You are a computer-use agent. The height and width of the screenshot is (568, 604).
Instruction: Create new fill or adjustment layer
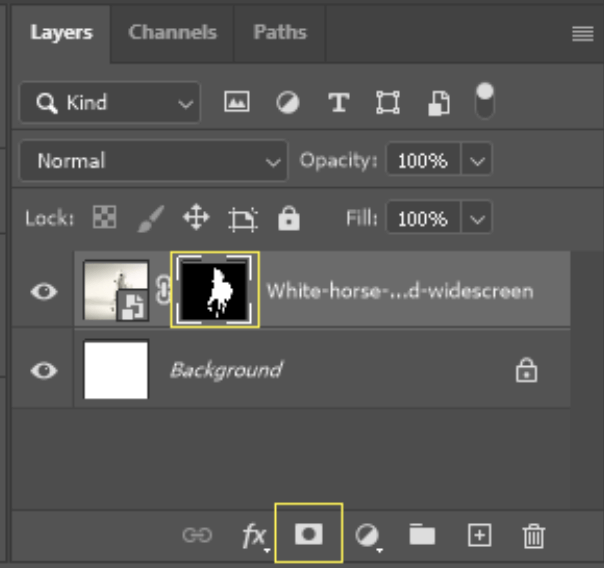tap(367, 536)
